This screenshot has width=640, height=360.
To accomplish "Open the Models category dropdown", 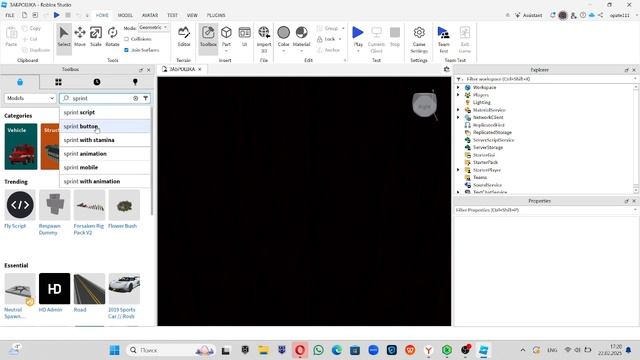I will click(30, 98).
